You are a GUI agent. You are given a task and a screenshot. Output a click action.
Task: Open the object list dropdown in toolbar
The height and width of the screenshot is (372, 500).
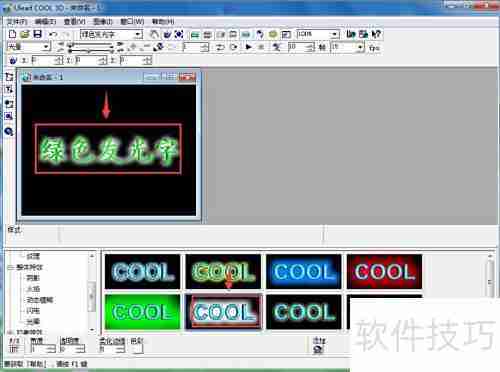tap(138, 34)
